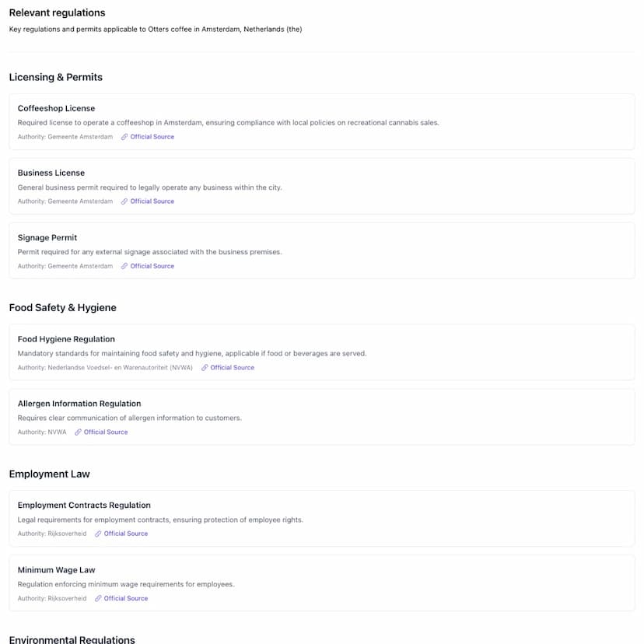Open Official Source for Minimum Wage Law
The width and height of the screenshot is (644, 644).
[x=126, y=599]
